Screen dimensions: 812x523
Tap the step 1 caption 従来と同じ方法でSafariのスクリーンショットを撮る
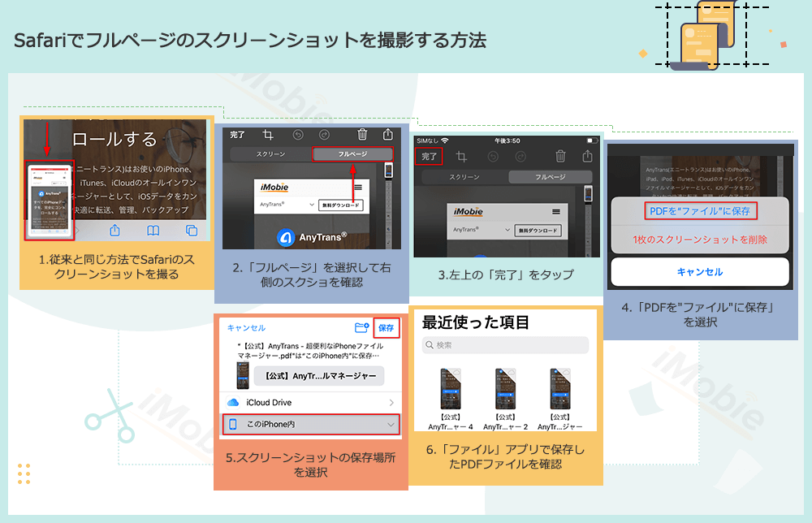116,266
